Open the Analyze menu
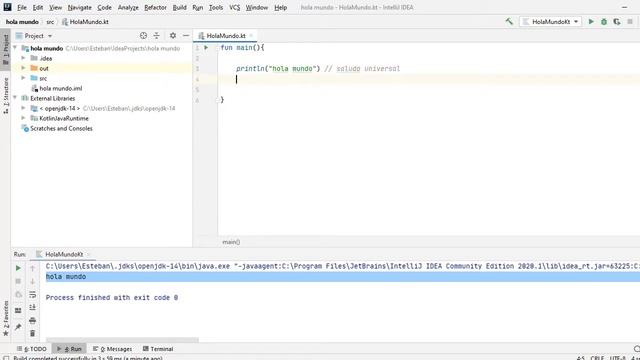This screenshot has width=640, height=360. coord(128,7)
